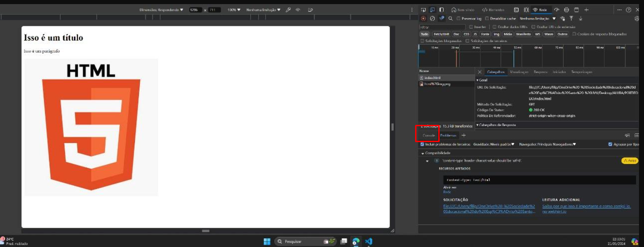The image size is (644, 247).
Task: Switch to Iniciador details tab
Action: (x=559, y=72)
